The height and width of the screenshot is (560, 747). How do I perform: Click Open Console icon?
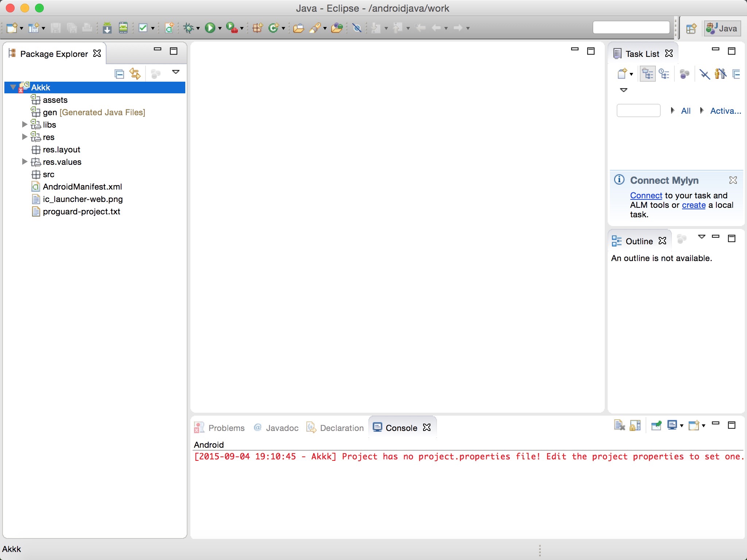(694, 425)
